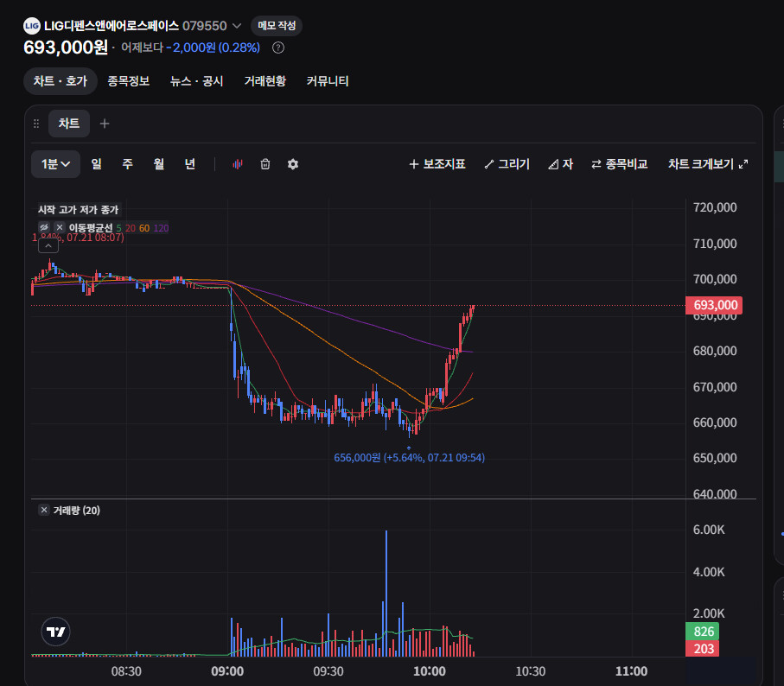Switch to the 종목정보 tab
This screenshot has height=686, width=784.
tap(129, 81)
